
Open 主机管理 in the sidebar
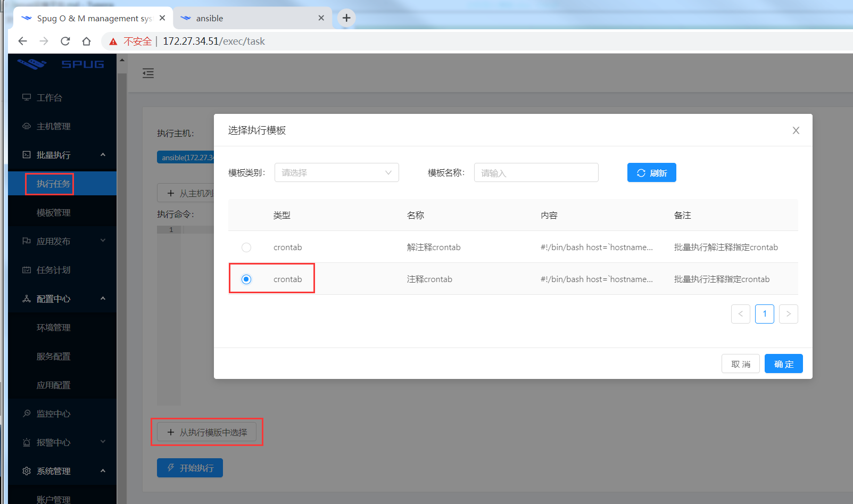point(62,127)
